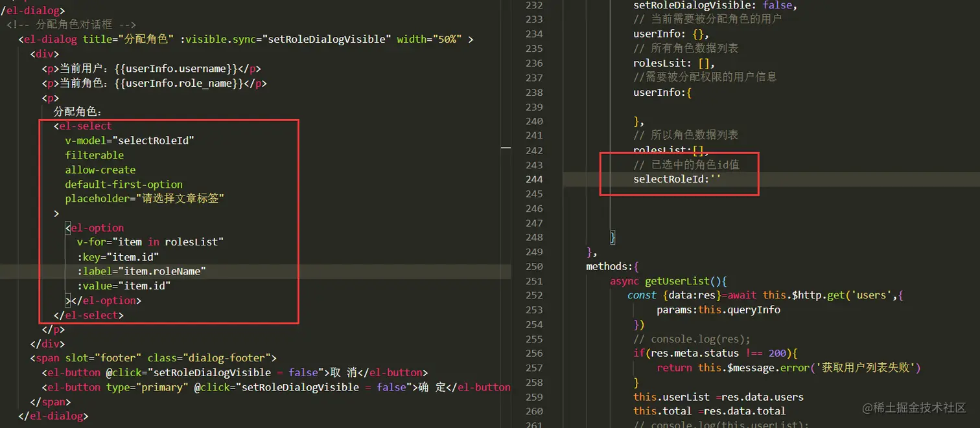Viewport: 980px width, 428px height.
Task: Click the '<!-- 分配角色对话框 -->' comment line
Action: [x=71, y=25]
